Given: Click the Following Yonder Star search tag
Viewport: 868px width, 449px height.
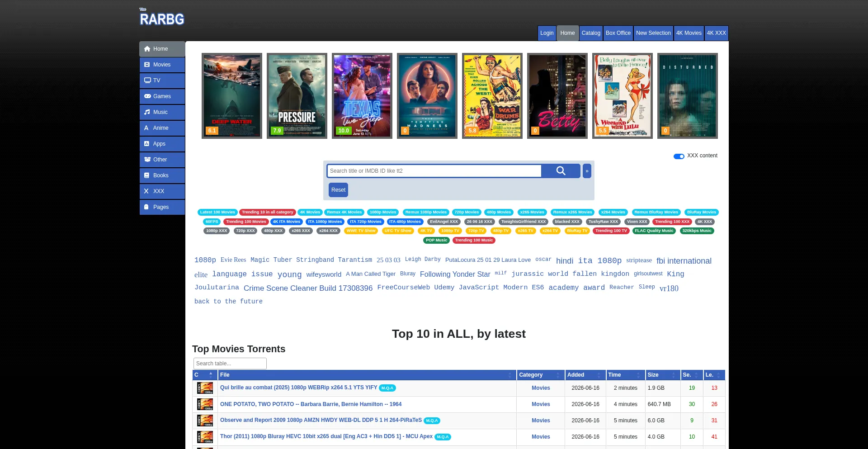Looking at the screenshot, I should [455, 274].
